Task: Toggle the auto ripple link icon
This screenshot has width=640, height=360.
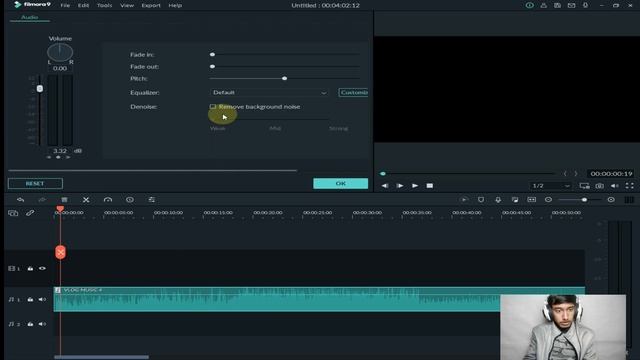Action: [30, 213]
